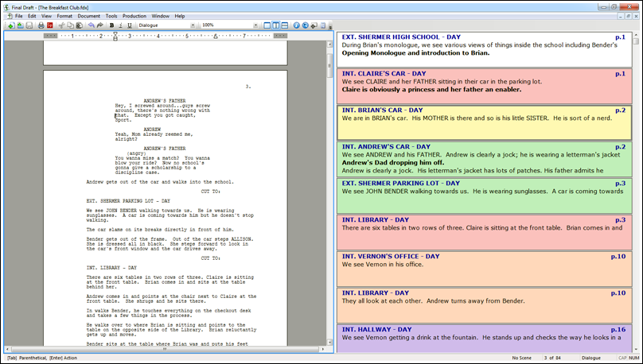Click the left indent marker on the ruler

point(115,36)
